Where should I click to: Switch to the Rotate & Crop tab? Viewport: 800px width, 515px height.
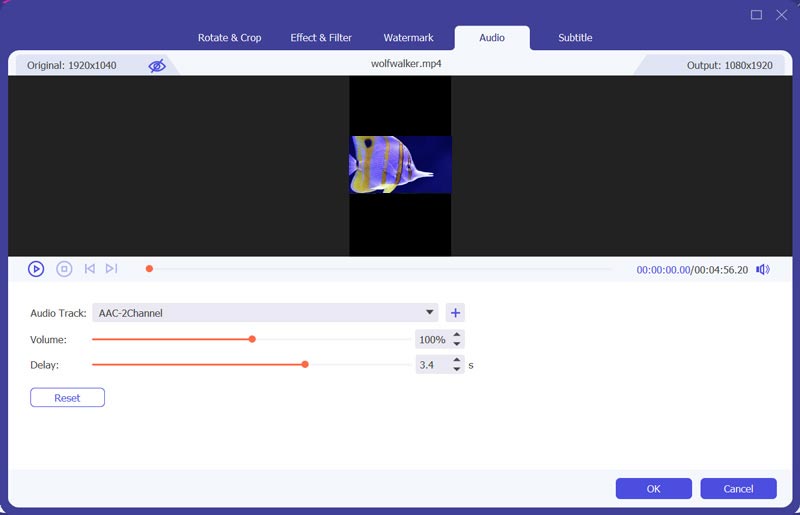pos(230,38)
